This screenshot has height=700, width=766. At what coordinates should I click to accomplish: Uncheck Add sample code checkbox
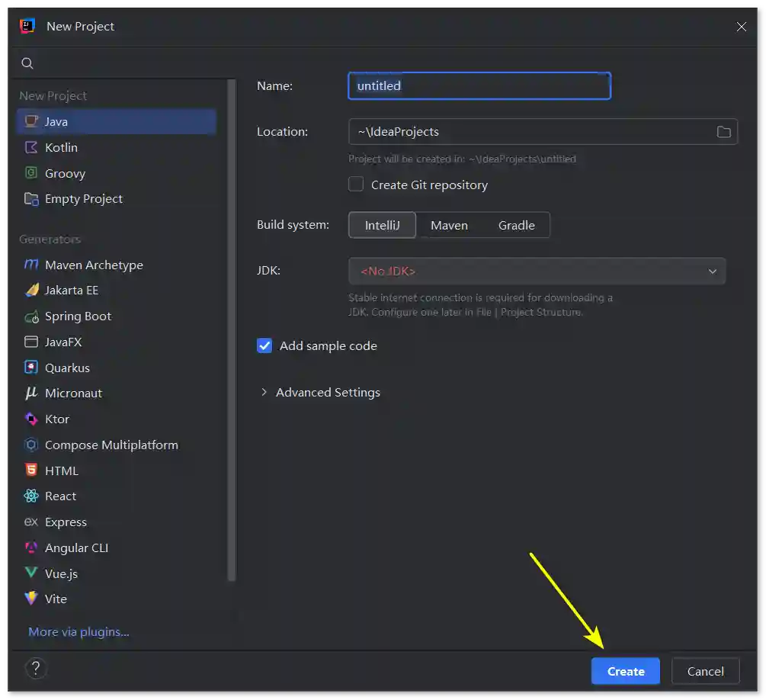coord(264,345)
